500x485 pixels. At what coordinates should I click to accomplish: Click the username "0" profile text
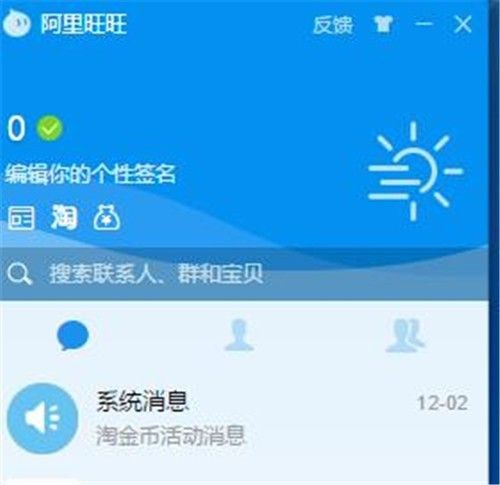pos(16,128)
